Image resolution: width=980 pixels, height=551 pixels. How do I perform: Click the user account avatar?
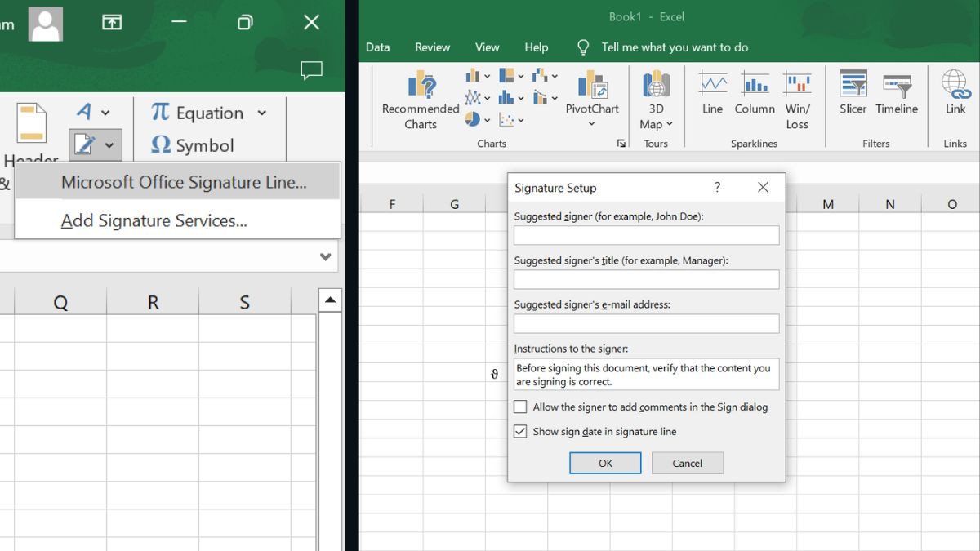point(46,24)
